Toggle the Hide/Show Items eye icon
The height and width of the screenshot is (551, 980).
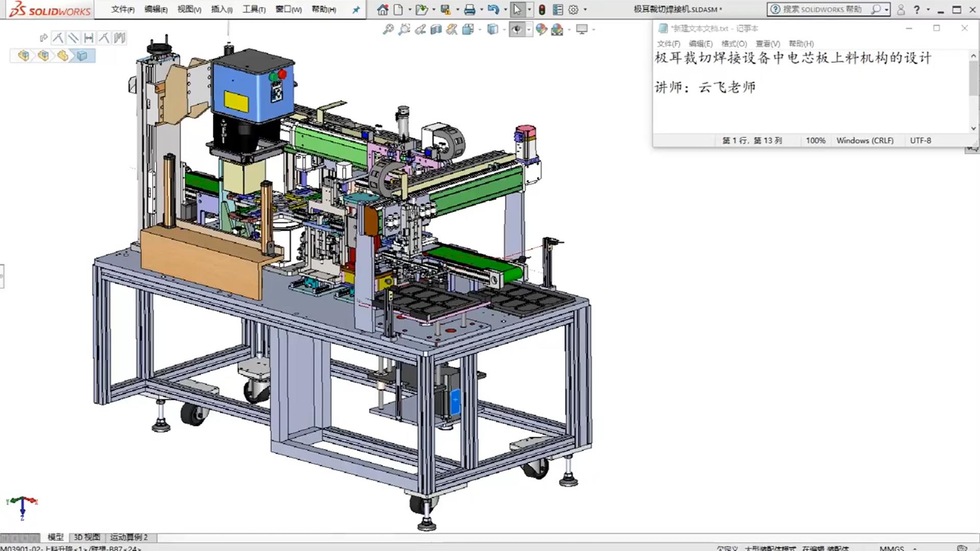517,29
